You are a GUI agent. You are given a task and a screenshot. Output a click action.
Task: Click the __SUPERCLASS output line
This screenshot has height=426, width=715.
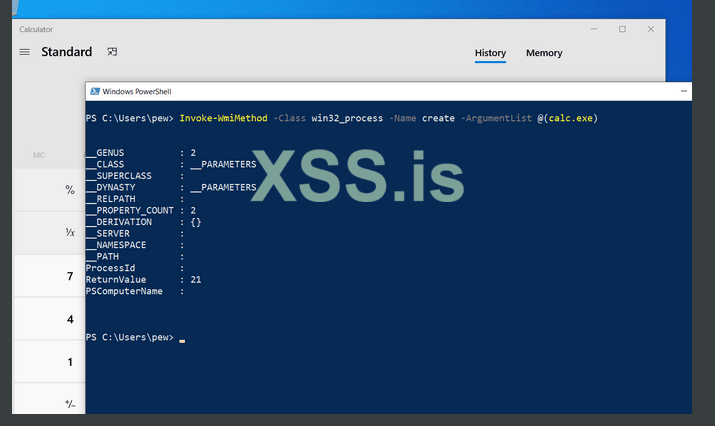(135, 176)
